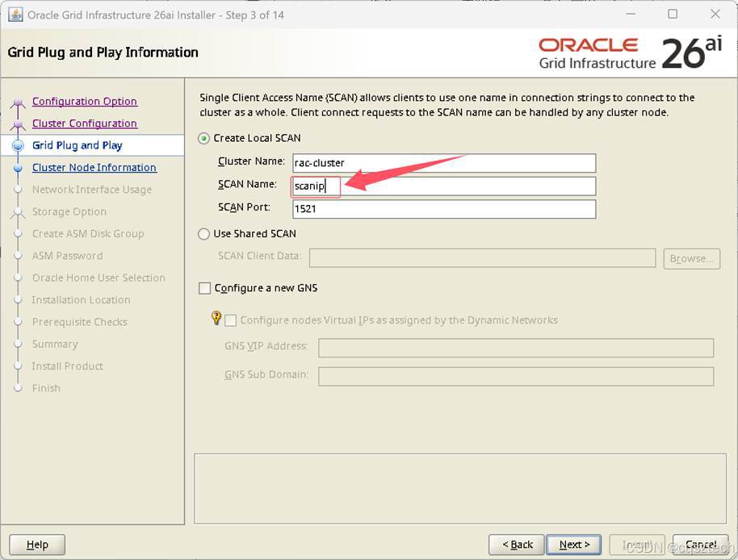Toggle Configure nodes Virtual IPs checkbox
The width and height of the screenshot is (738, 560).
pos(231,320)
